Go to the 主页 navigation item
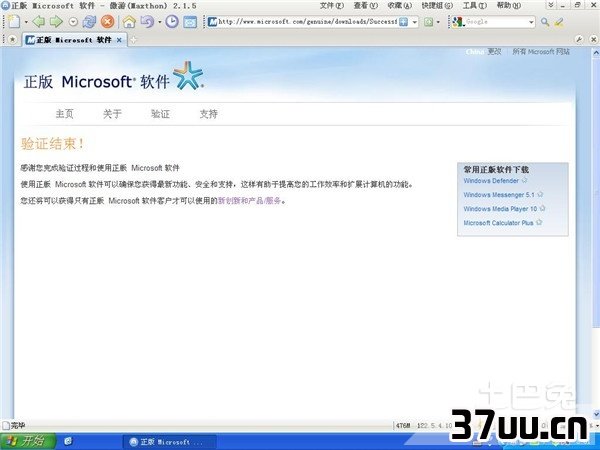 (64, 114)
